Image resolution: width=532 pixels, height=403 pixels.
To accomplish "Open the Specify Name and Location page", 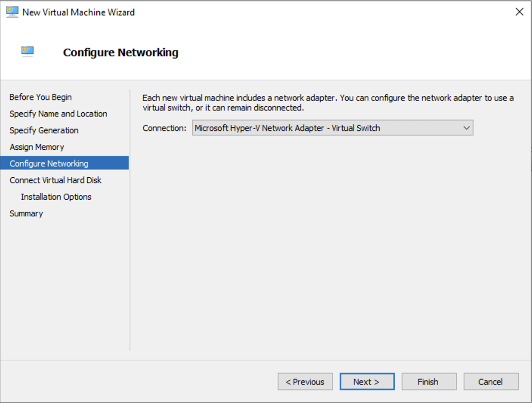I will pyautogui.click(x=58, y=113).
